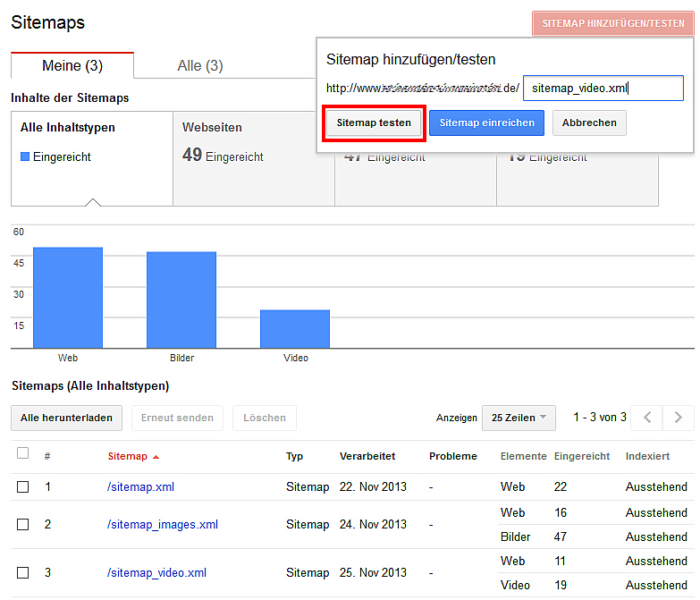This screenshot has height=600, width=700.
Task: Tick the checkbox for /sitemap_video.xml row
Action: (x=23, y=573)
